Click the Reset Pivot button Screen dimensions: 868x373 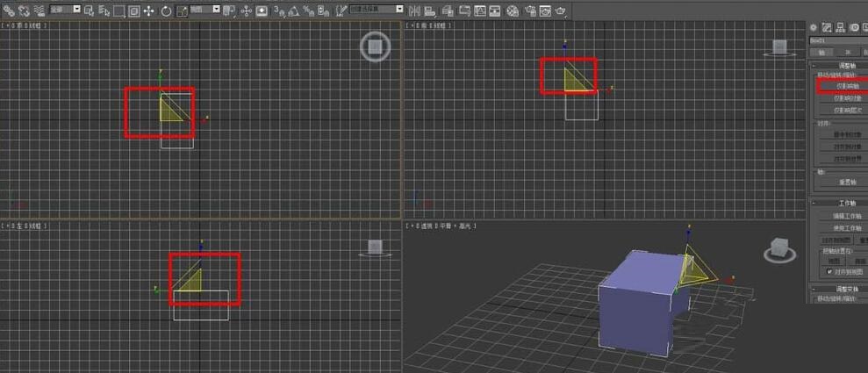[x=846, y=182]
